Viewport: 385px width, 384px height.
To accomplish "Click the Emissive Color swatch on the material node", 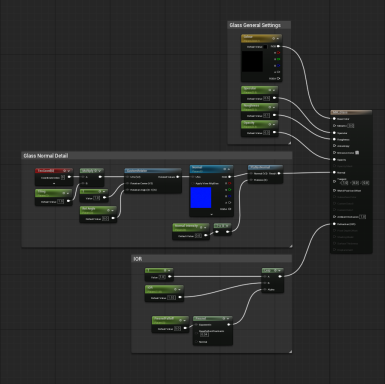I will click(x=357, y=153).
